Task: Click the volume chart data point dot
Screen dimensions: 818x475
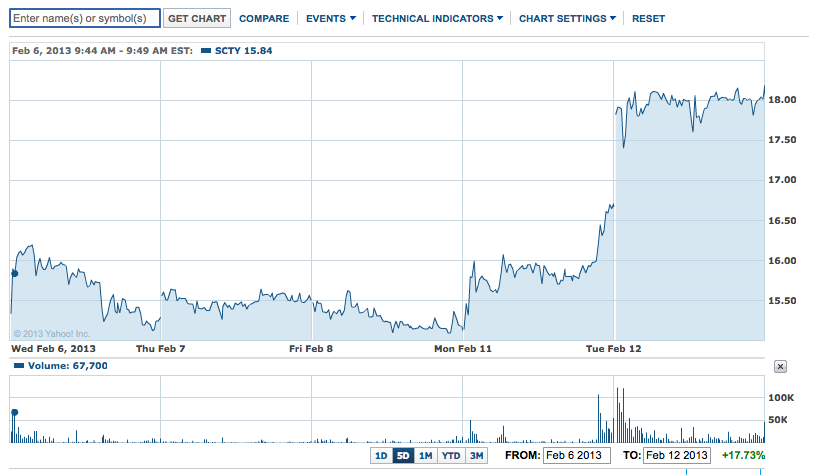Action: (x=14, y=411)
